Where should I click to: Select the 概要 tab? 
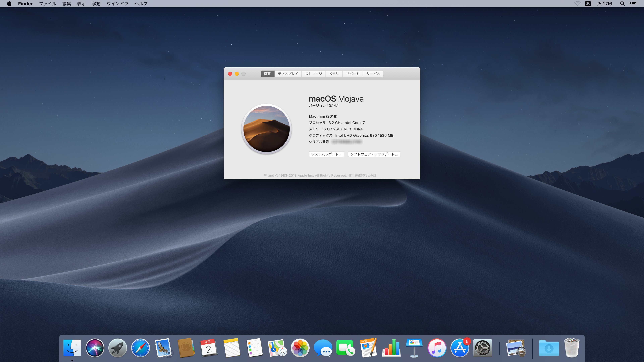click(267, 74)
